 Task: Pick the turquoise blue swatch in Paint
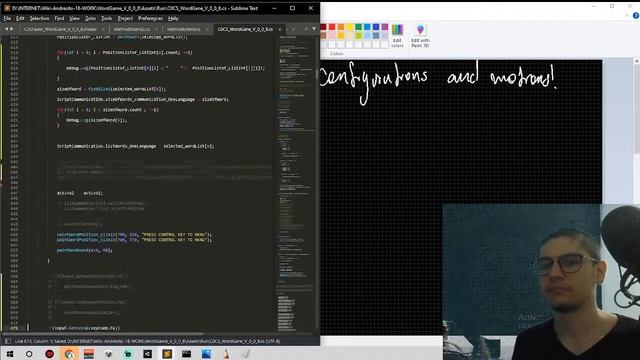click(367, 27)
